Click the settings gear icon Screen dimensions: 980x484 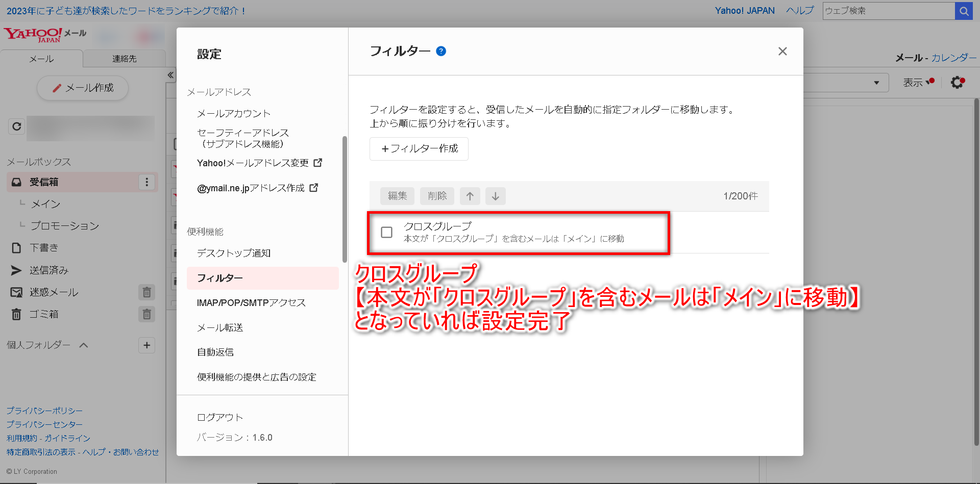[x=957, y=82]
